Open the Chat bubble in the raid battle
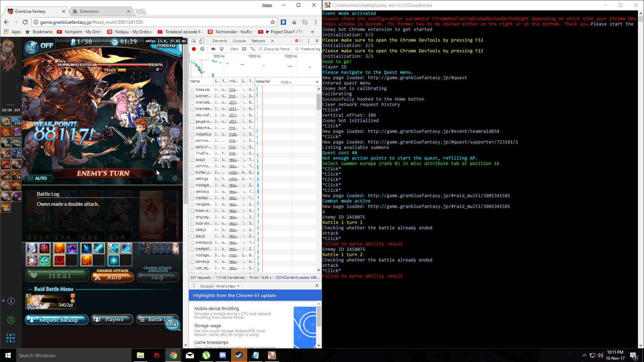 tap(173, 324)
